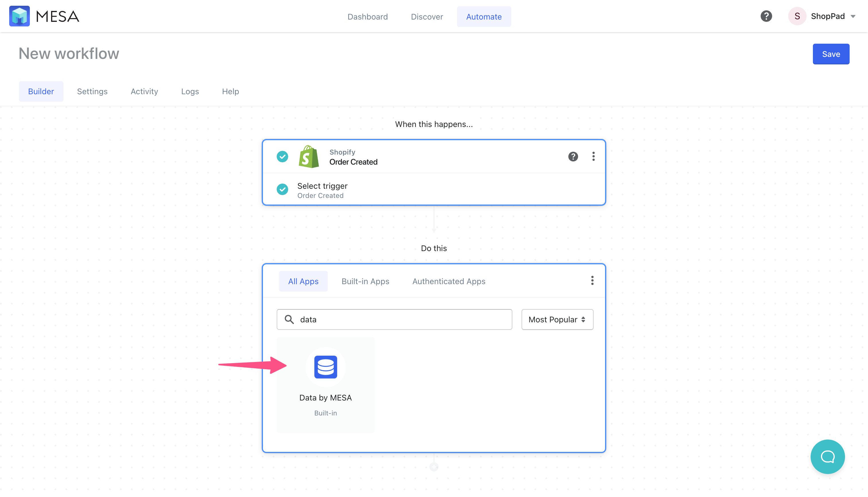Expand the ShopPad account dropdown arrow
868x497 pixels.
[x=853, y=16]
